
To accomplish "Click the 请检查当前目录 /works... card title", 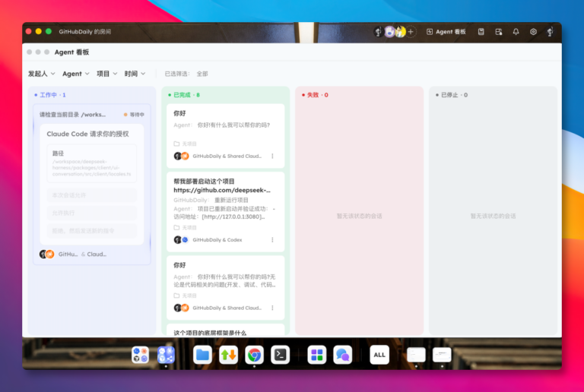I will (73, 115).
